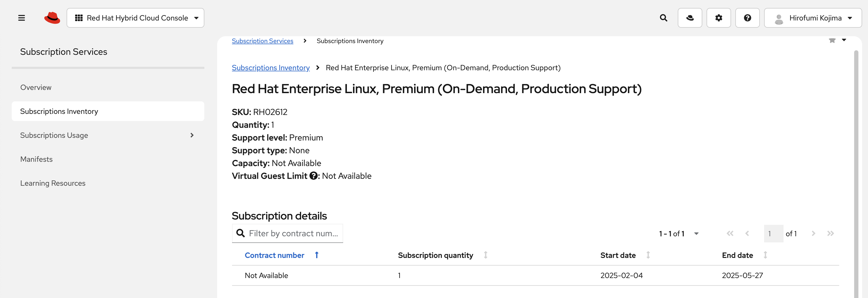The height and width of the screenshot is (298, 868).
Task: Click the Contract number ascending sort arrow
Action: (x=317, y=255)
